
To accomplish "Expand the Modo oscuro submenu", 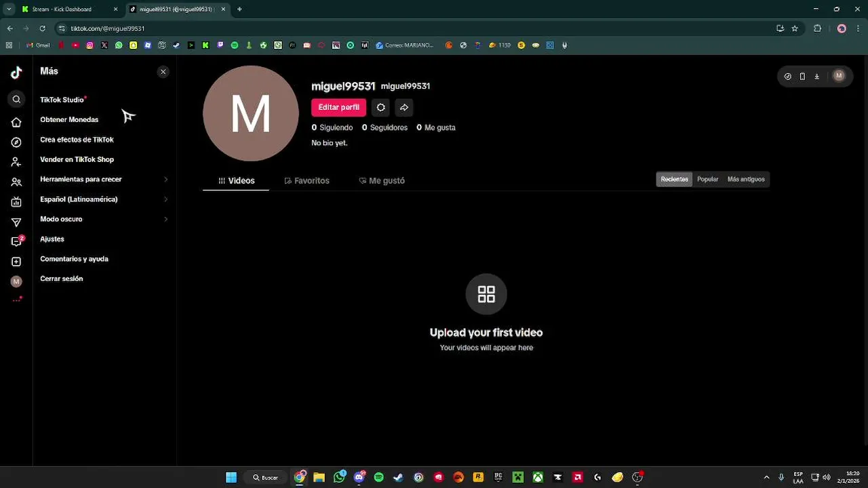I will (104, 219).
